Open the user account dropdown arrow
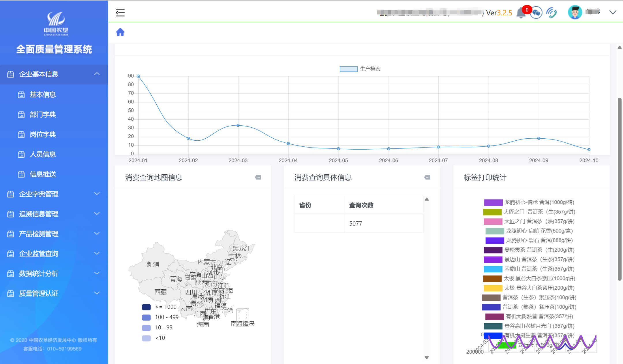 click(x=613, y=12)
